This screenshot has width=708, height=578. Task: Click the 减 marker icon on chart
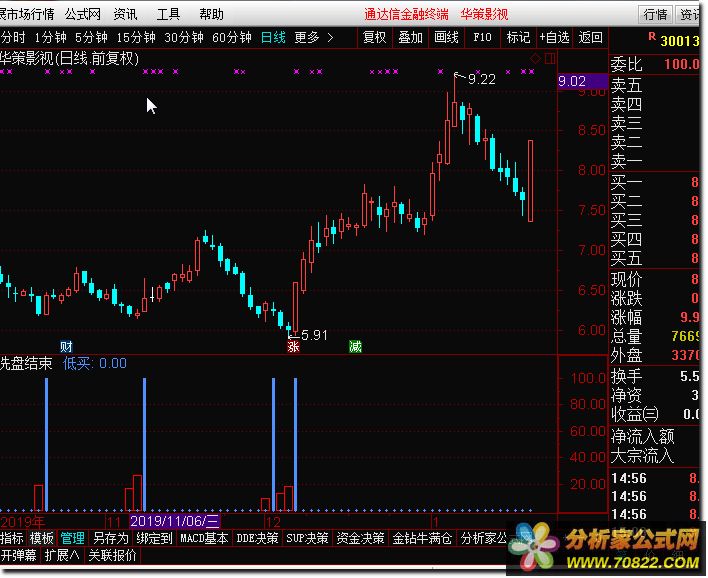click(355, 347)
